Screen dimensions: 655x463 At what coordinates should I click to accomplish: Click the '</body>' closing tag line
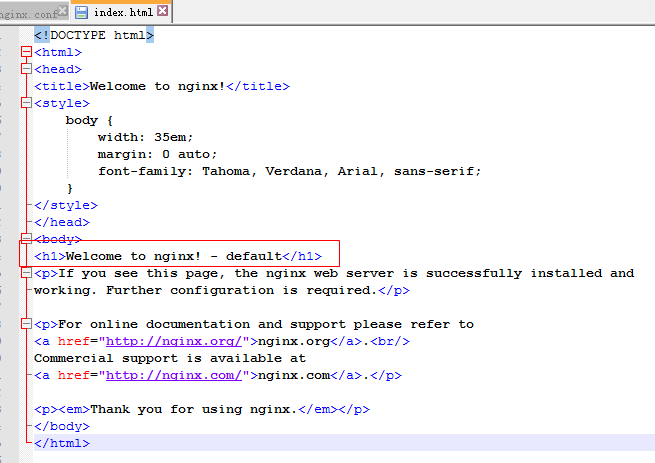click(62, 426)
